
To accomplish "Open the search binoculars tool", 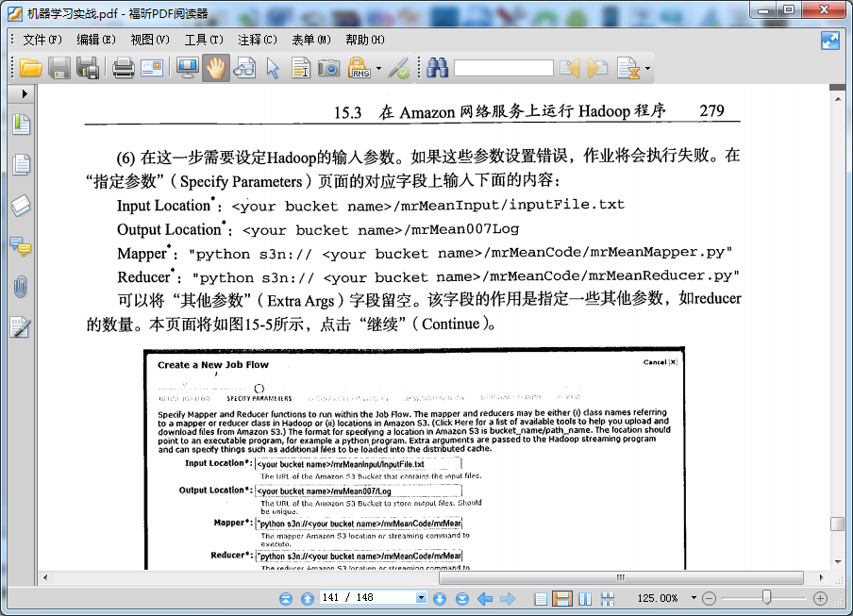I will pos(436,68).
